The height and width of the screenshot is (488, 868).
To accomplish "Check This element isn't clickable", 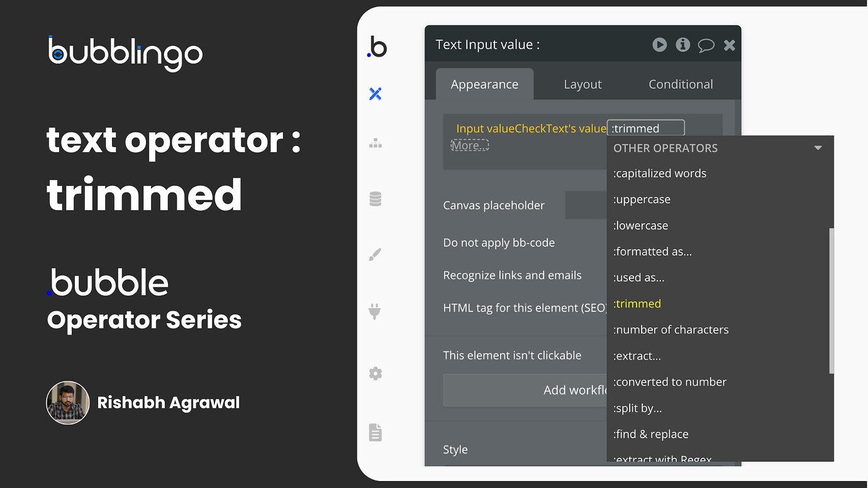I will (x=511, y=355).
